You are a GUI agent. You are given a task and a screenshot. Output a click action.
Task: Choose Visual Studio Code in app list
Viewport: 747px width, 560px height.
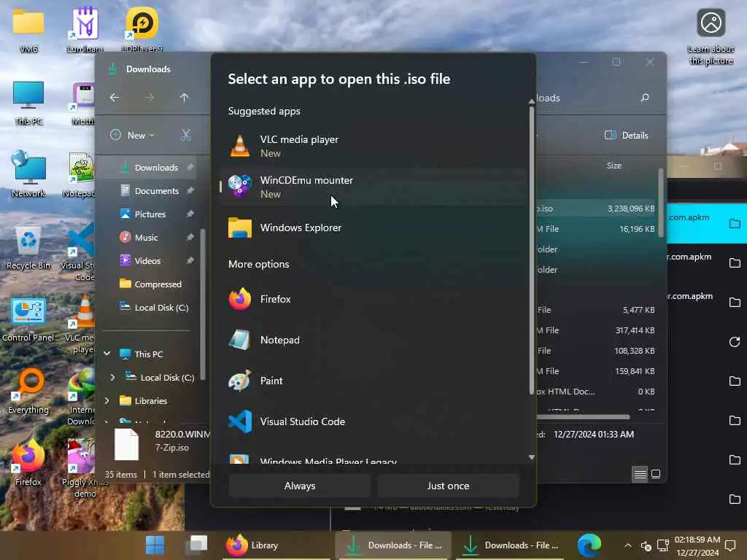click(373, 421)
